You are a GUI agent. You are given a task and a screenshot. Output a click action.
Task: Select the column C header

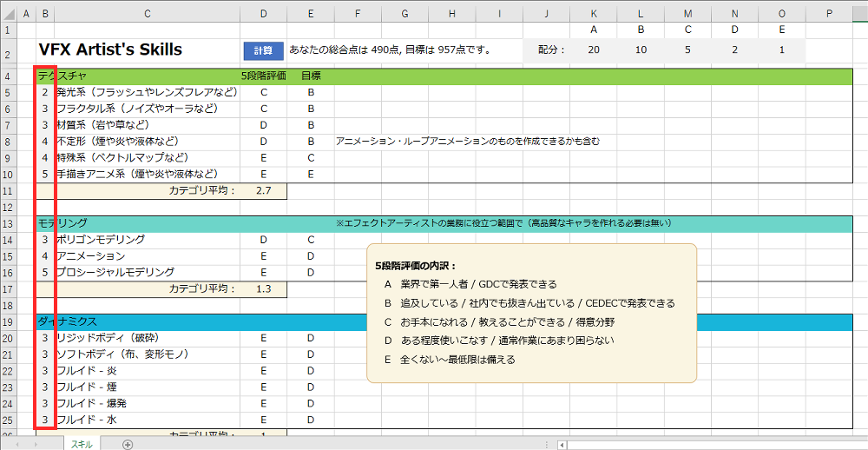tap(148, 15)
